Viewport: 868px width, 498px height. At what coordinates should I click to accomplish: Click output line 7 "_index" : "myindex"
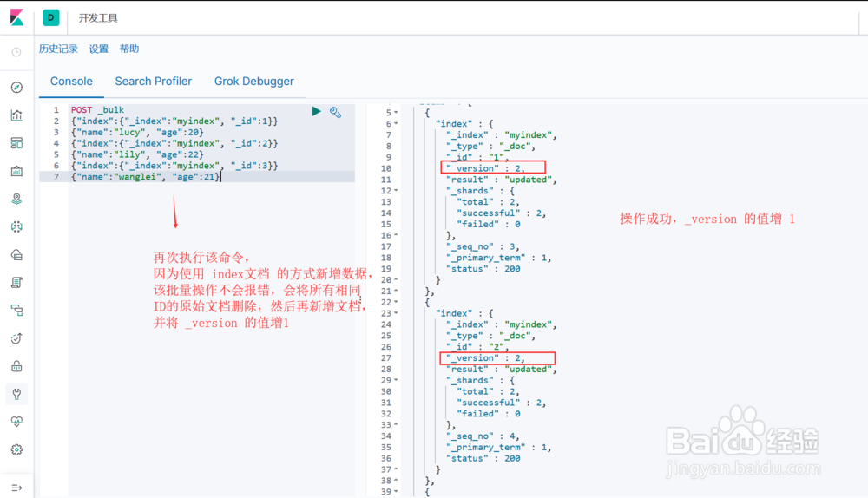(501, 135)
